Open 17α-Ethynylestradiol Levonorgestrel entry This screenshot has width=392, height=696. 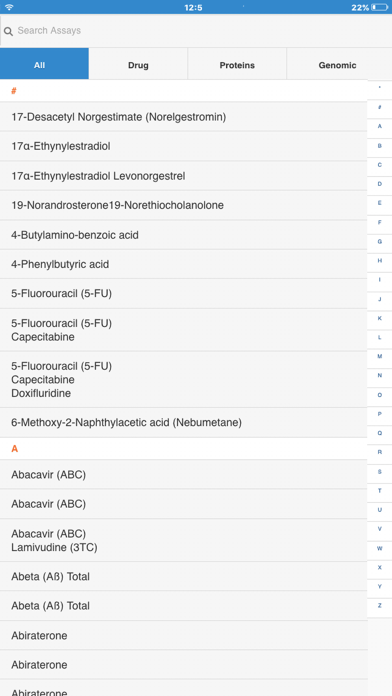183,176
